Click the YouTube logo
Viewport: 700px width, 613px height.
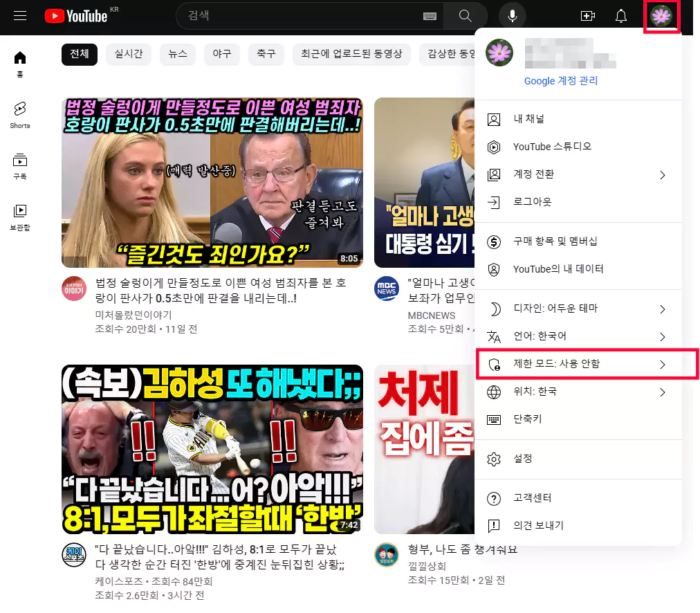(76, 15)
